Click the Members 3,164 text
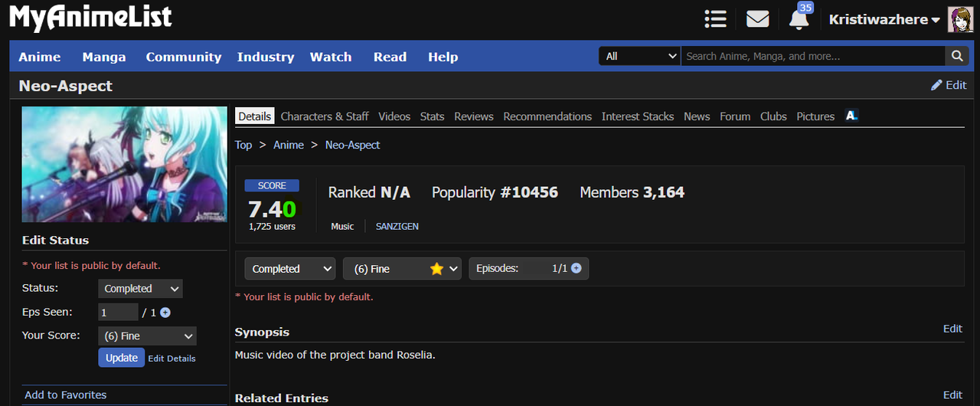Viewport: 980px width, 406px height. [x=632, y=193]
